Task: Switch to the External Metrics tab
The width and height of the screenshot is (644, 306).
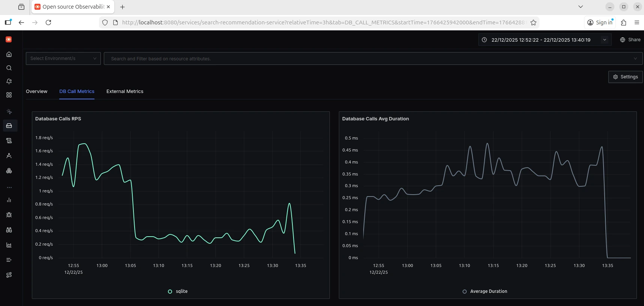Action: [x=125, y=91]
